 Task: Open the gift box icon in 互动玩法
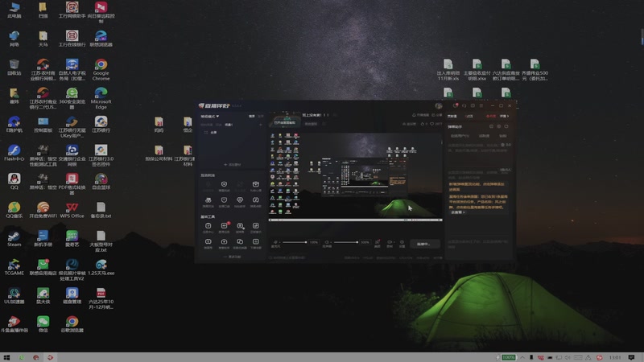(x=255, y=184)
